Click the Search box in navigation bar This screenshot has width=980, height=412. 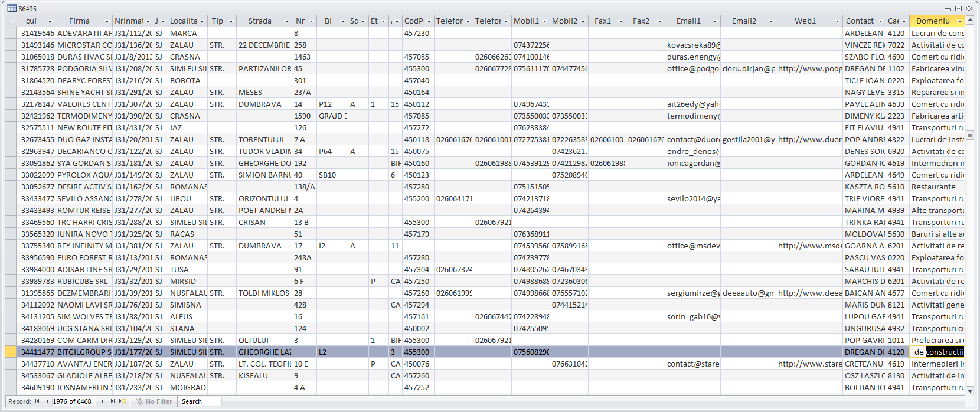point(201,401)
